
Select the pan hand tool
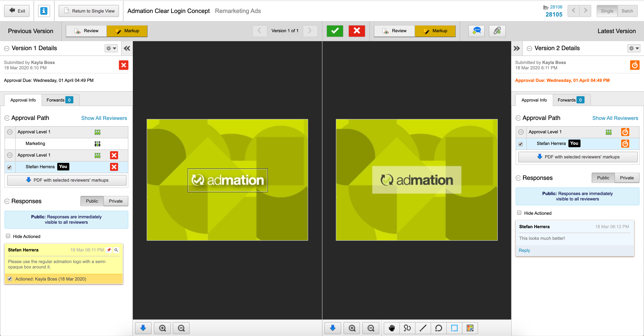392,328
